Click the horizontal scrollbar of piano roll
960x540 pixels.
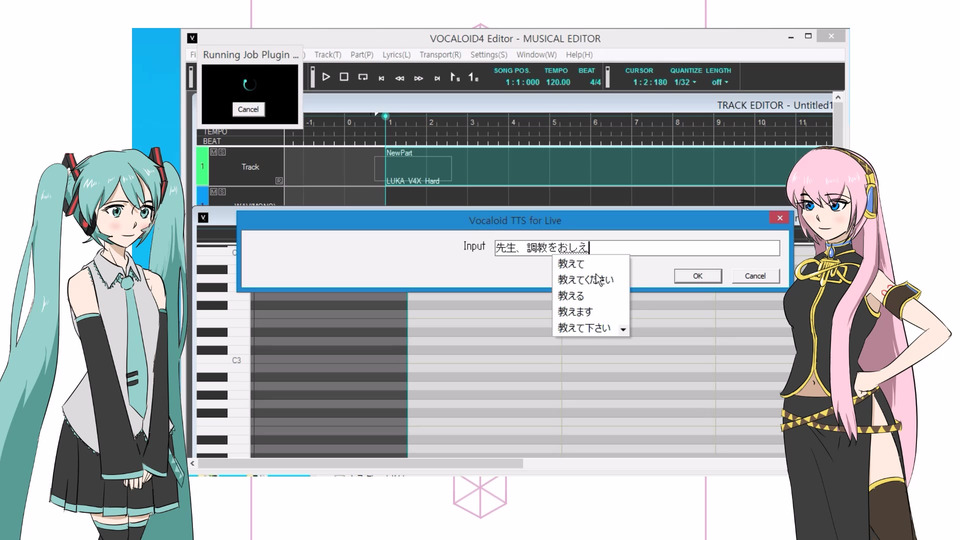tap(361, 463)
